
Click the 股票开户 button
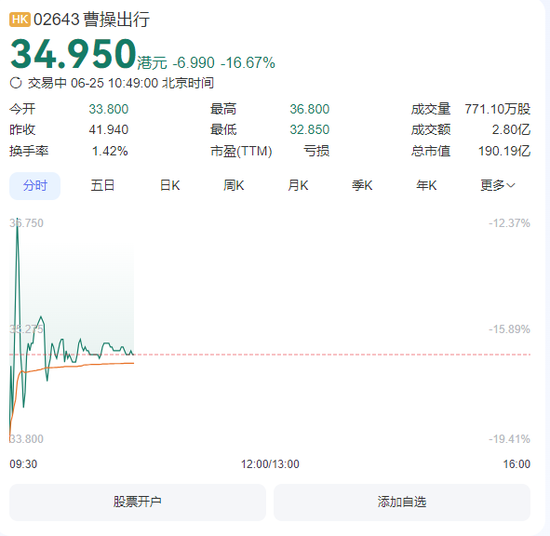(138, 502)
